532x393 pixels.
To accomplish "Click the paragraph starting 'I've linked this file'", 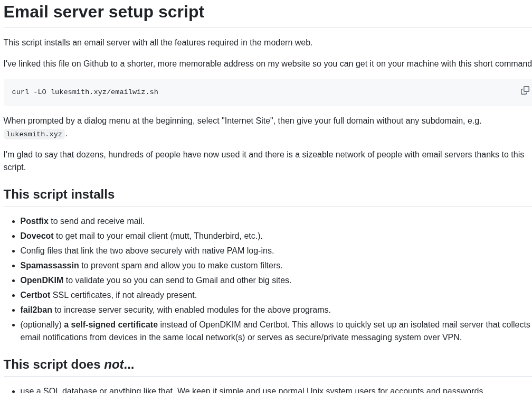I will coord(268,64).
